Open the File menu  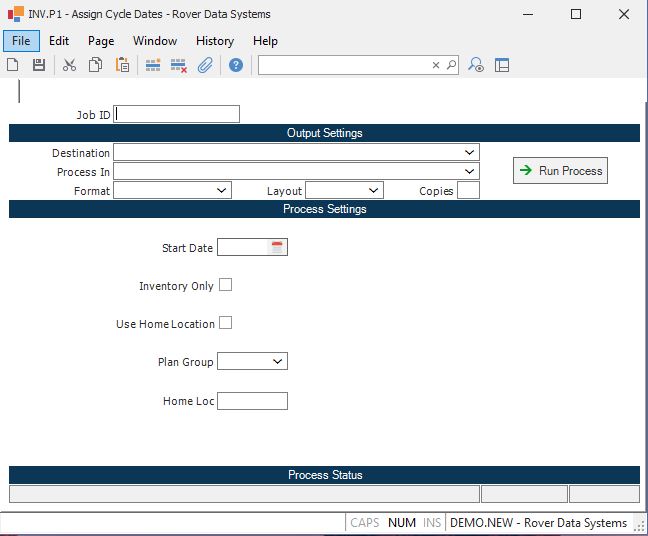(x=21, y=41)
